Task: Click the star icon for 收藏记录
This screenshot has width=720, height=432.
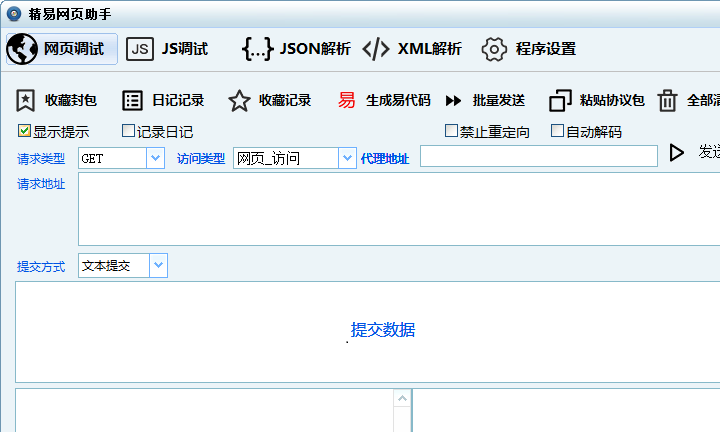Action: click(x=239, y=101)
